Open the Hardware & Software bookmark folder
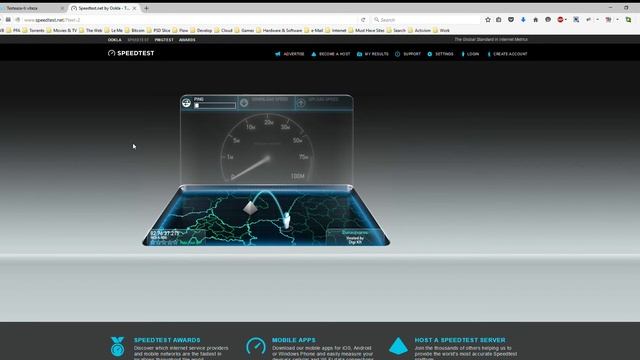The width and height of the screenshot is (640, 360). (x=279, y=30)
